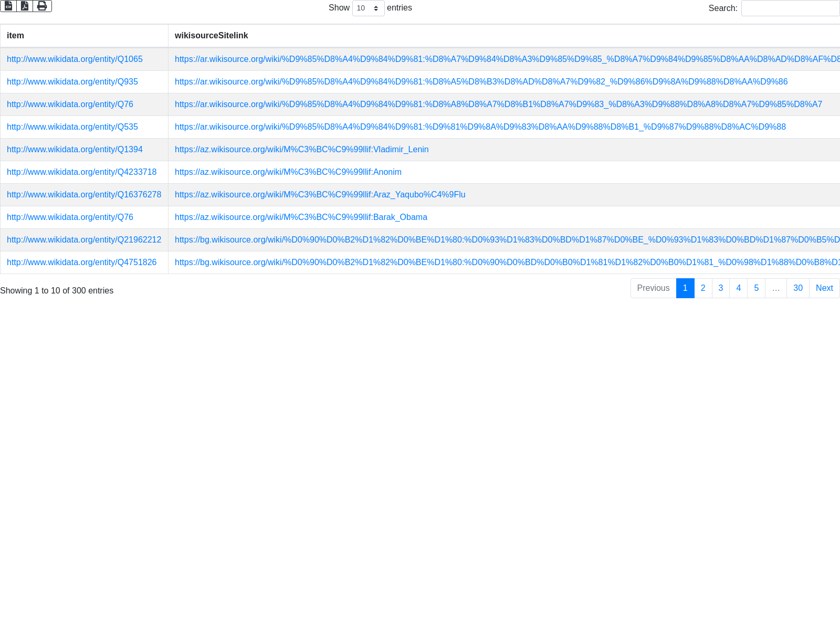Click the printer icon to print table

click(x=42, y=6)
